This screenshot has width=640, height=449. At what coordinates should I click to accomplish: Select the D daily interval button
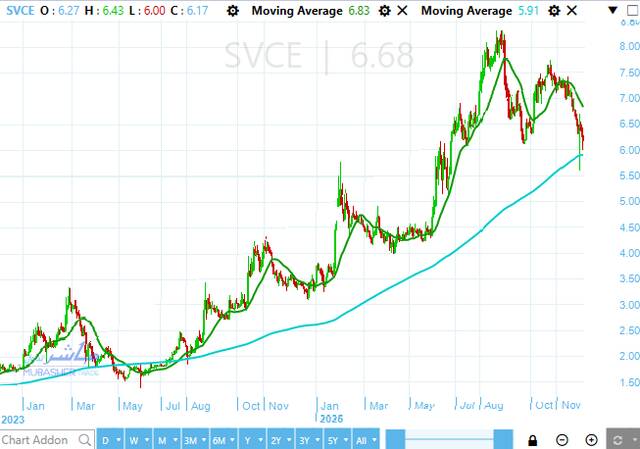(x=108, y=440)
